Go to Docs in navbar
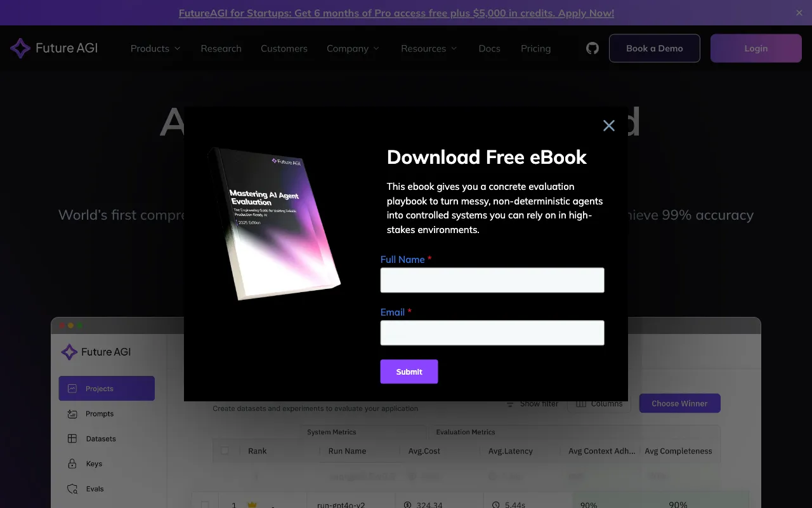The image size is (812, 508). pos(489,48)
